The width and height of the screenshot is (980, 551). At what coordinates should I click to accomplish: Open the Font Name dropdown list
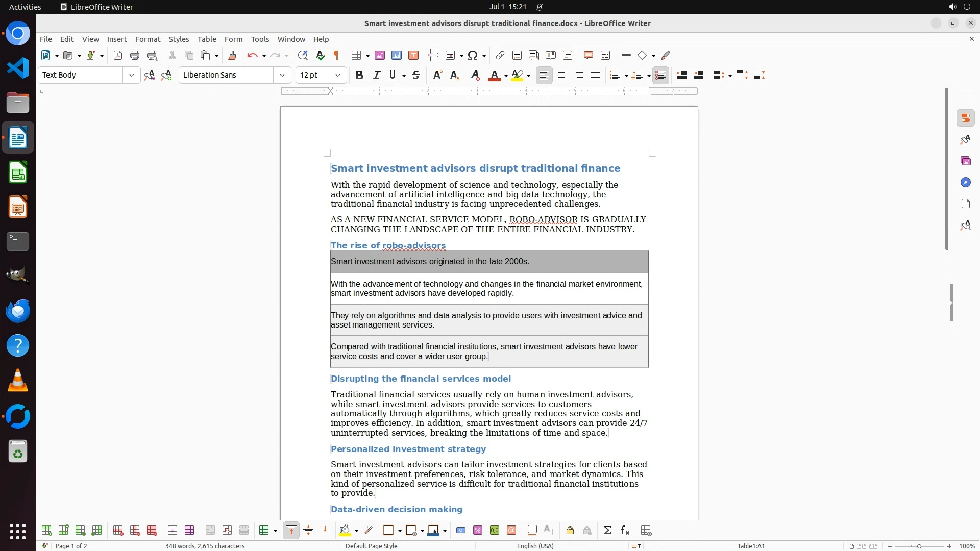click(x=282, y=75)
